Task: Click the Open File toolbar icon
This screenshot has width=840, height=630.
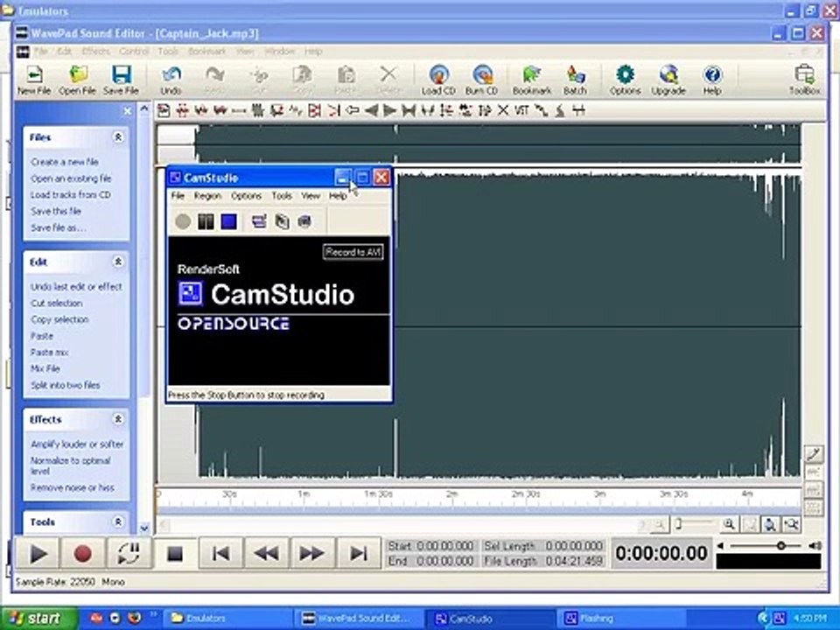Action: pos(77,80)
